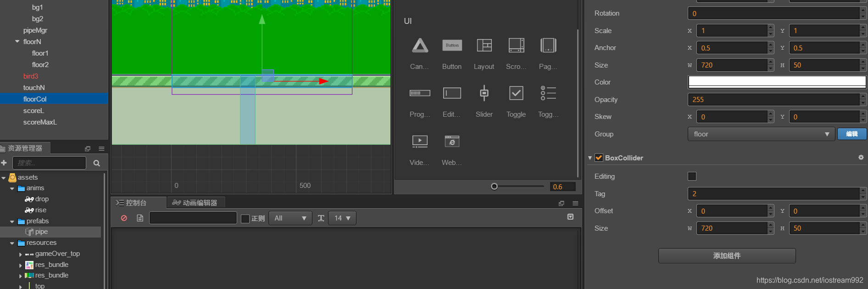Pick the PageView UI component icon

click(x=548, y=45)
